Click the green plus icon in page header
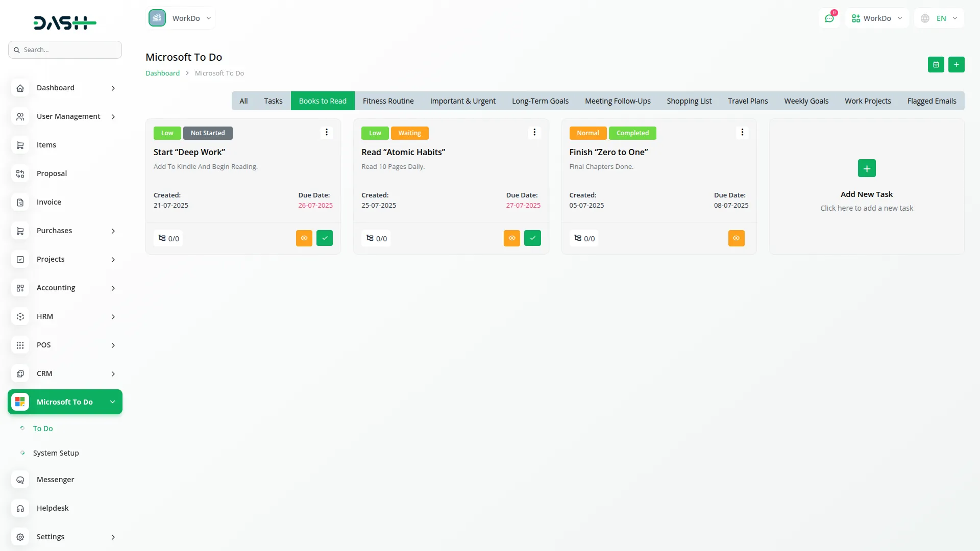 pyautogui.click(x=956, y=65)
